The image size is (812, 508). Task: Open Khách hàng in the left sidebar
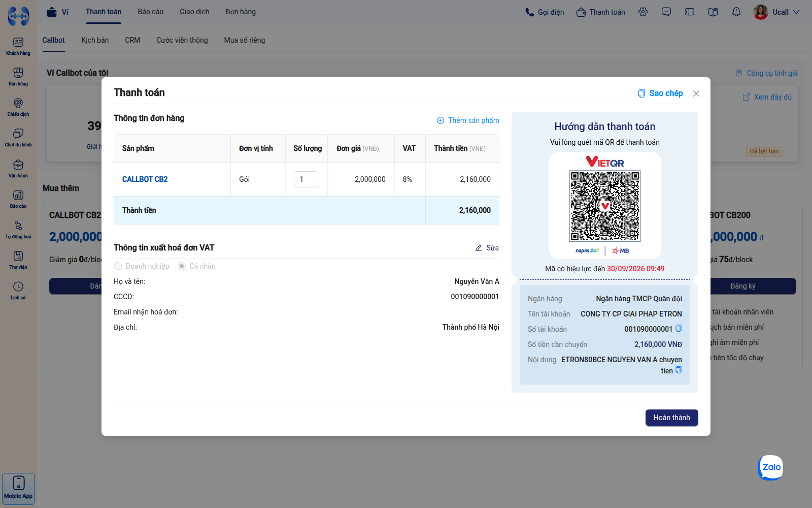coord(18,46)
